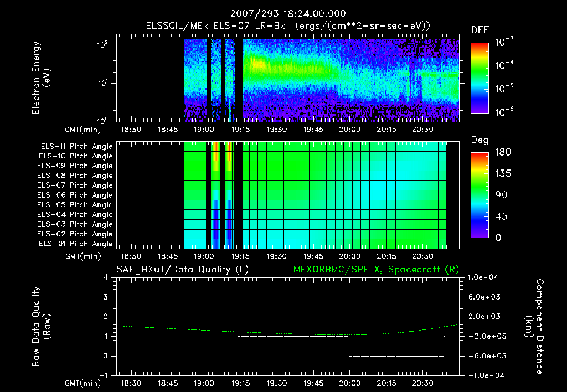Click the DEF legend title

click(x=480, y=30)
